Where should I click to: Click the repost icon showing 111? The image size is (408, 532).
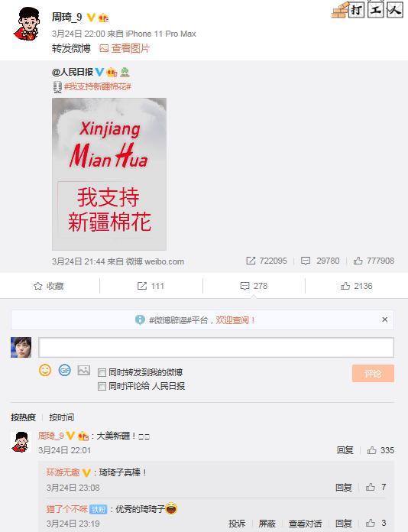coord(142,286)
